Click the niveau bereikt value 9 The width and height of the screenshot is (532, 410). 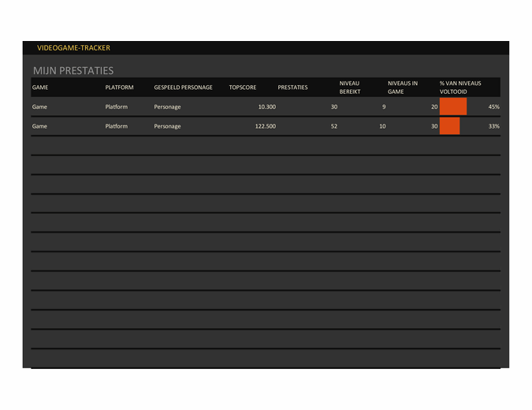[x=384, y=106]
